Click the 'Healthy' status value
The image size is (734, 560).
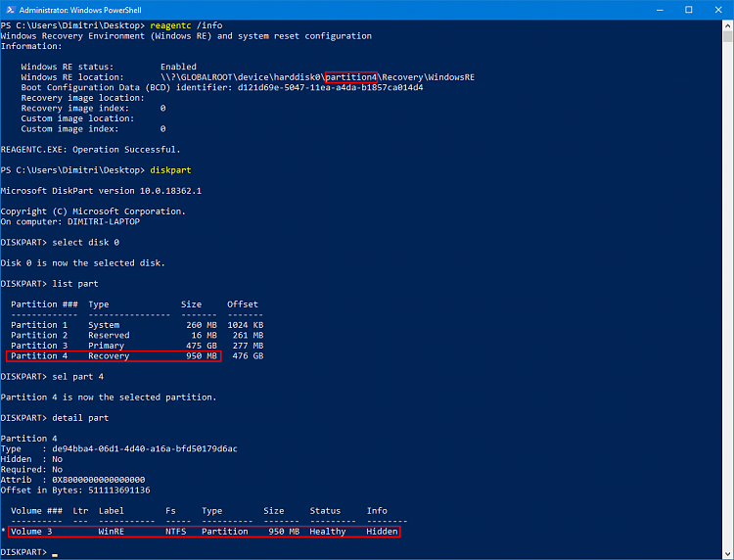[x=328, y=531]
